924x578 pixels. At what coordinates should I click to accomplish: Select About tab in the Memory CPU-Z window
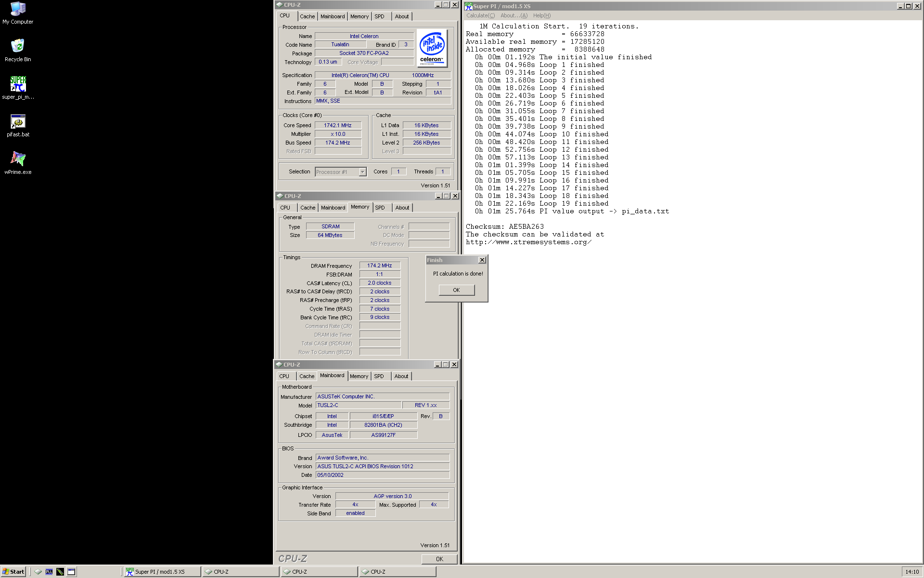[x=402, y=208]
